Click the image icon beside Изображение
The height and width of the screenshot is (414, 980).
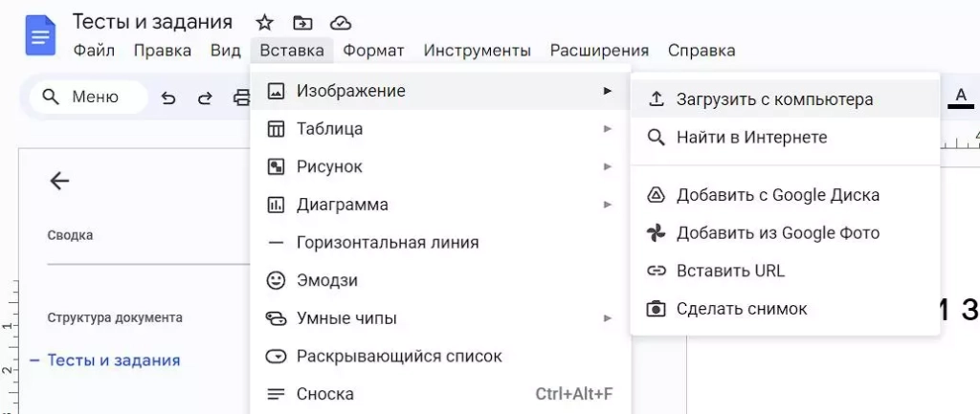point(276,91)
